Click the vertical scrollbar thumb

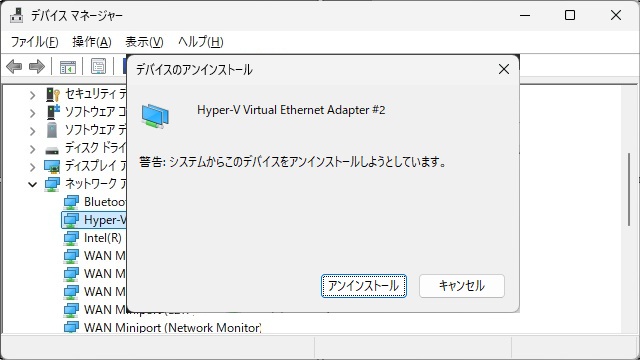[x=629, y=189]
